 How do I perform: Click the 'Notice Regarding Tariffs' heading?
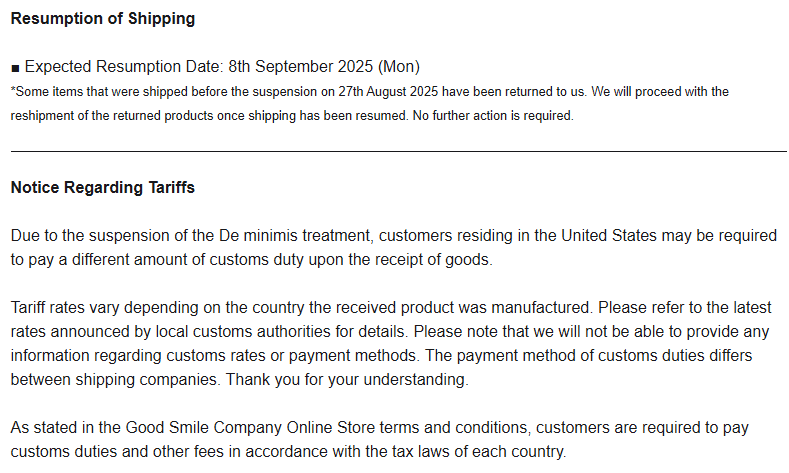coord(103,187)
